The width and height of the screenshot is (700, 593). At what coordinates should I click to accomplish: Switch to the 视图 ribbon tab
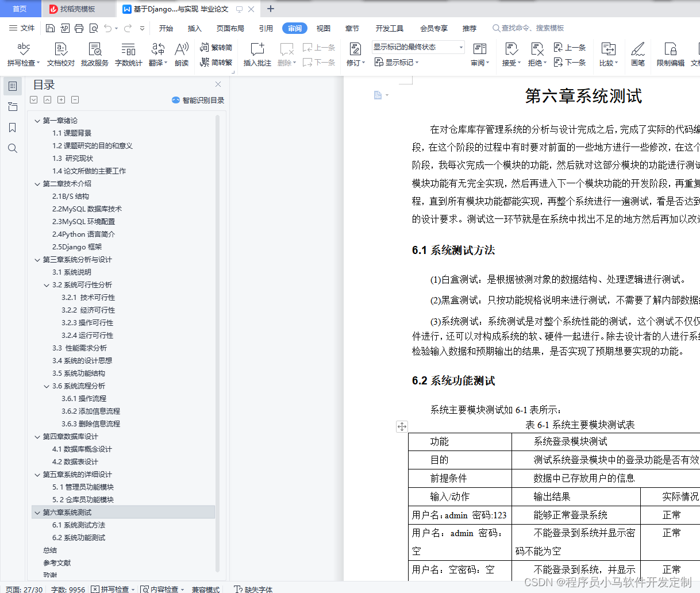click(324, 28)
